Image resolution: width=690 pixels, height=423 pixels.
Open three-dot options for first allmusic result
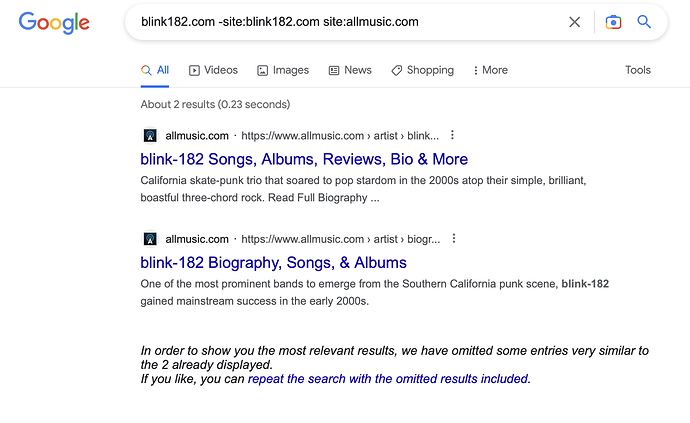(x=452, y=135)
